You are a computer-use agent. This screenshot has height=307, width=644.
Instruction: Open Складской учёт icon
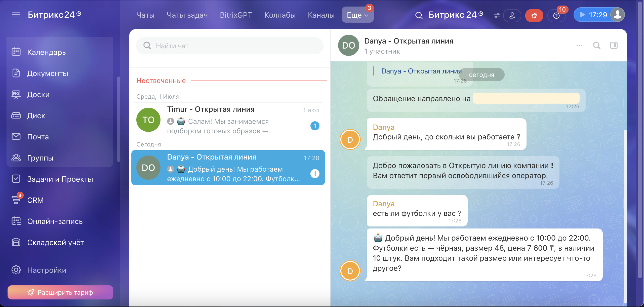pos(16,242)
